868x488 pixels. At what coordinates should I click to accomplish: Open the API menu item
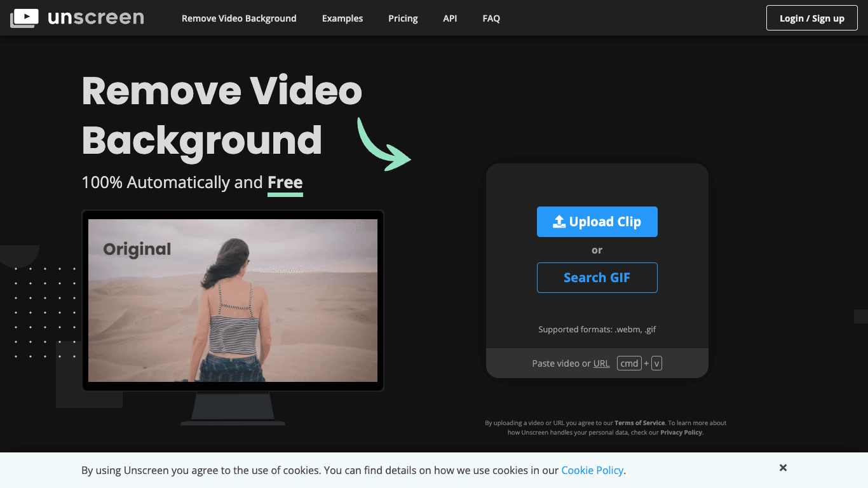tap(450, 18)
